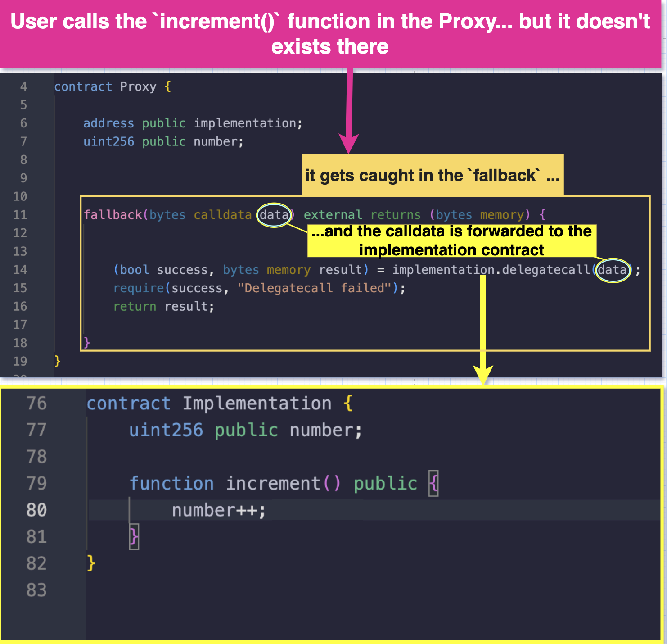This screenshot has width=667, height=644.
Task: Click the highlighted closing brace on line 81
Action: tap(134, 536)
